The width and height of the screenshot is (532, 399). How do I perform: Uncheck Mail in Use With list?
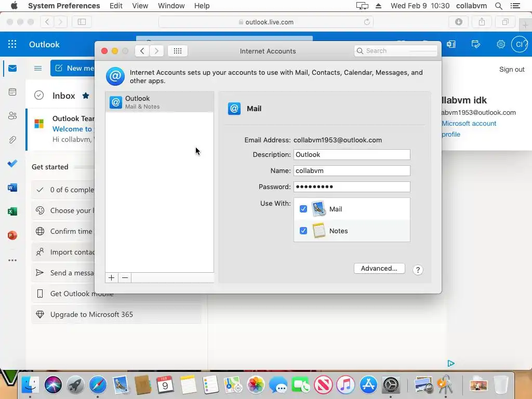coord(303,209)
